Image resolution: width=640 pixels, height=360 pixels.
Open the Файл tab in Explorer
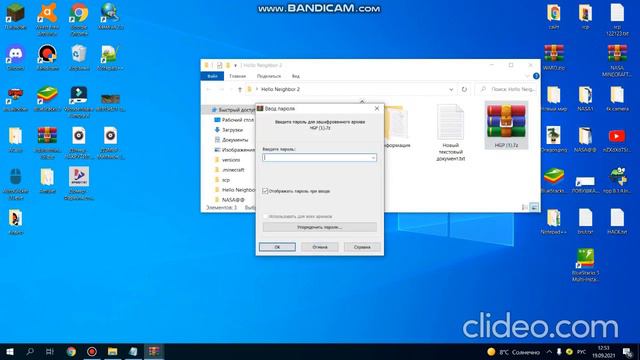pos(212,76)
